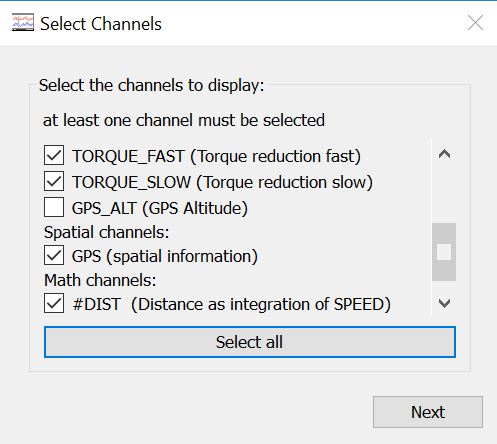Click the scroll down arrow of channel list
This screenshot has width=497, height=444.
point(444,303)
